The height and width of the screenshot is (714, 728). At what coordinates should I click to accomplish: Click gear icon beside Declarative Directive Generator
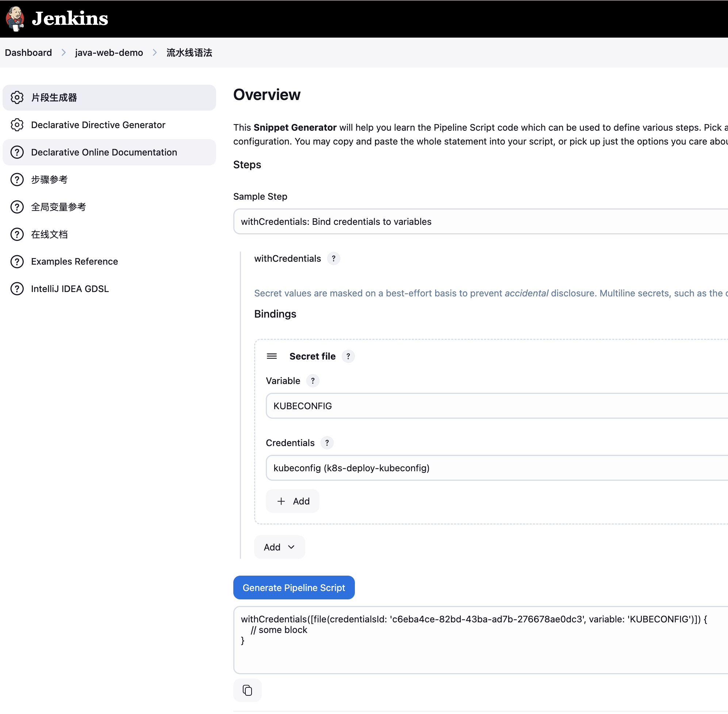click(17, 125)
